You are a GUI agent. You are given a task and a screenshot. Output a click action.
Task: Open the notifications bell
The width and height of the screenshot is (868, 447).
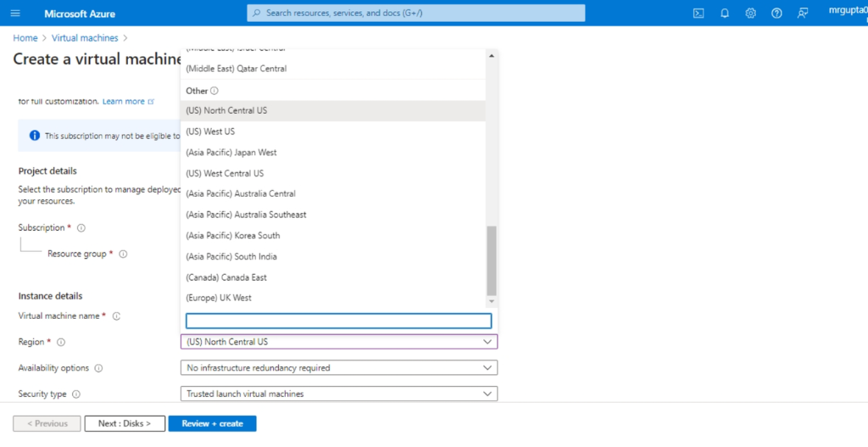click(725, 14)
